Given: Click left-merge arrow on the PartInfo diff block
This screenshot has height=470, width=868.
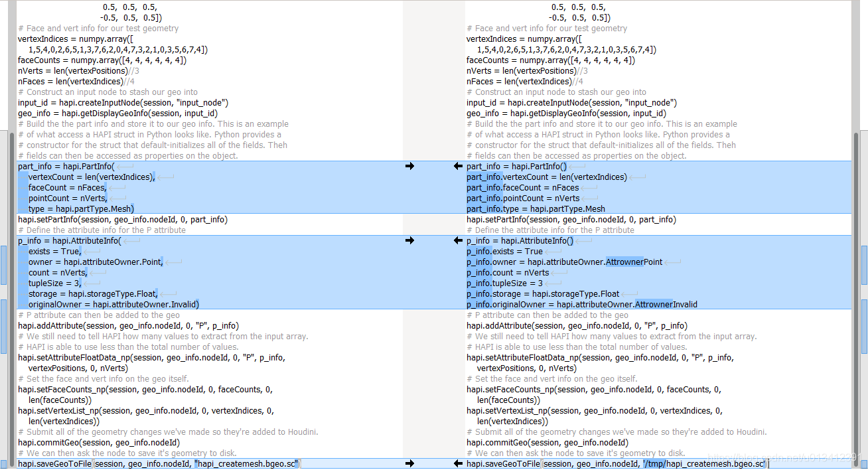Looking at the screenshot, I should tap(457, 166).
